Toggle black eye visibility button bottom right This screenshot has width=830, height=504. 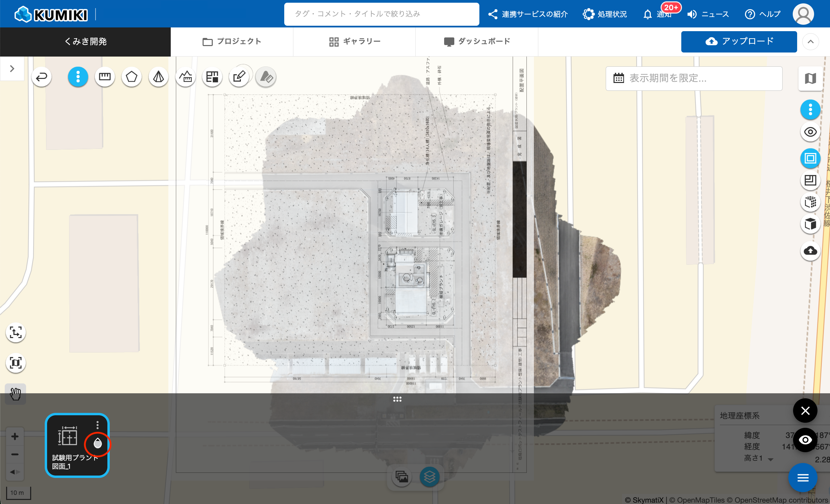tap(805, 440)
